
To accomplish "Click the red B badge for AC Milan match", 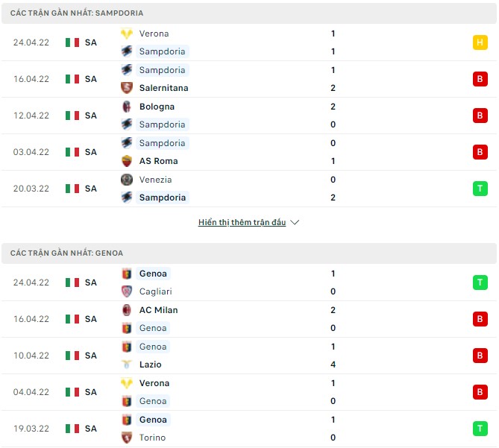I will 480,319.
